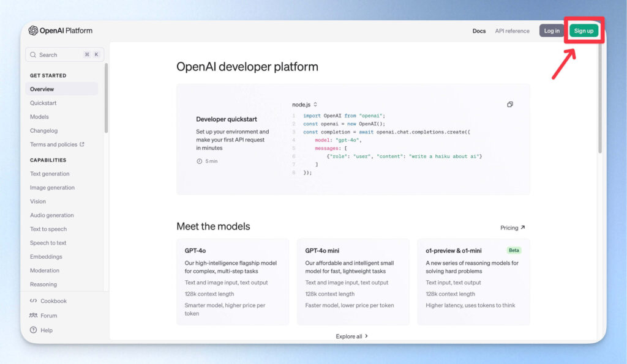Select Overview in the sidebar
Viewport: 627px width, 364px height.
click(62, 89)
